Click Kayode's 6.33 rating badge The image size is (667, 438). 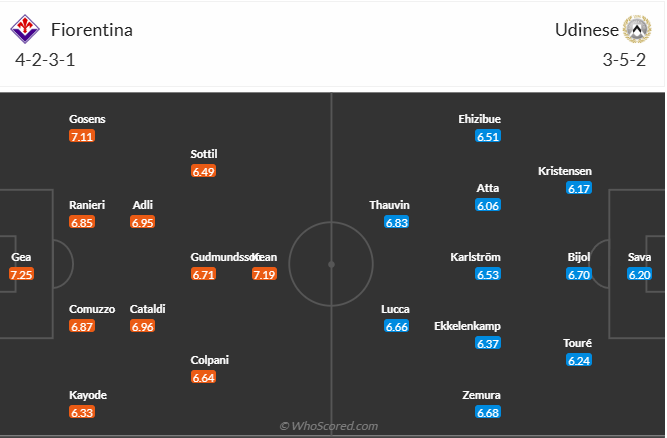[82, 412]
